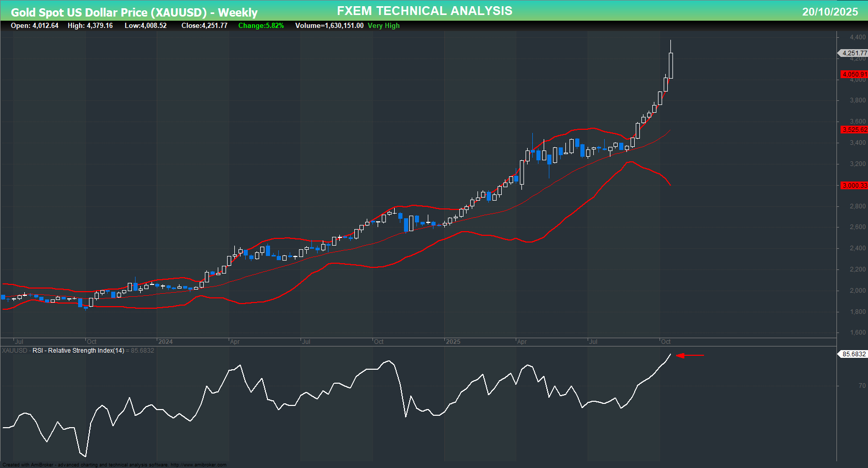Click the 4,400 mark on the price scale
The image size is (868, 468).
(858, 36)
